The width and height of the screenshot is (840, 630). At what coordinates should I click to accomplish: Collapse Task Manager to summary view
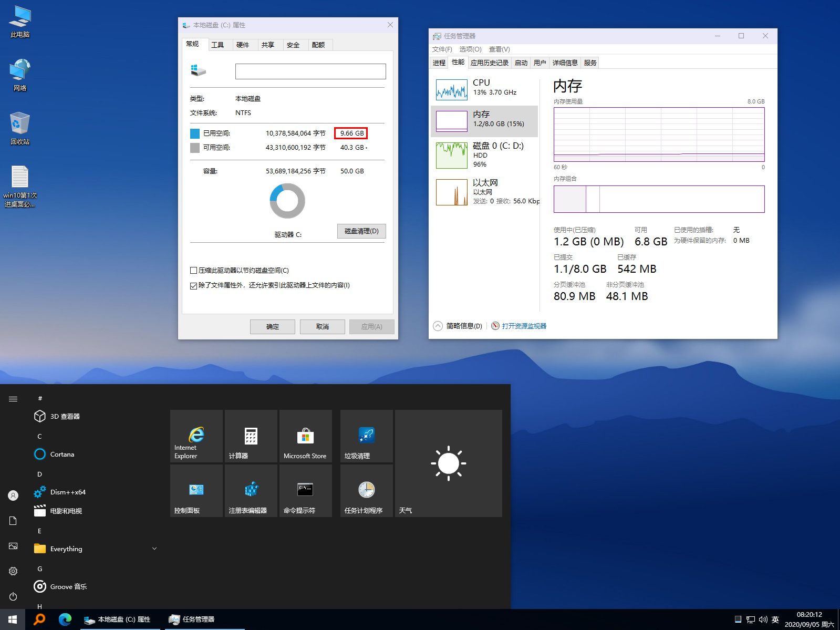click(458, 326)
